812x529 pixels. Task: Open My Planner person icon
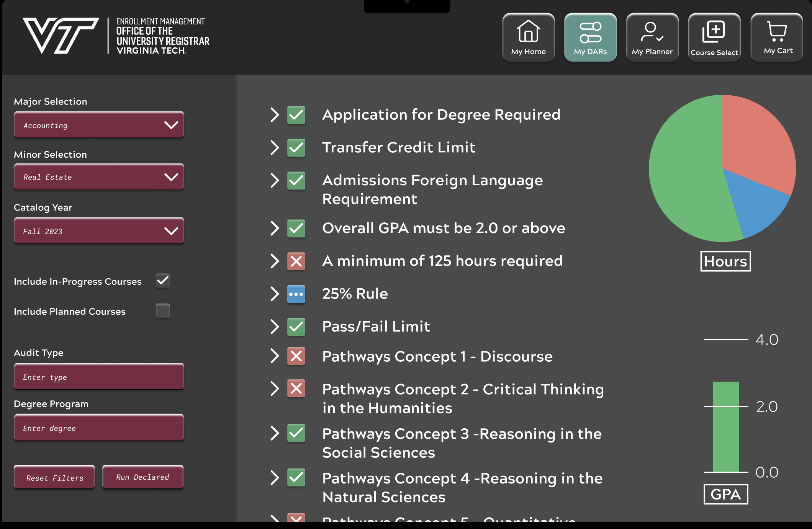point(652,32)
